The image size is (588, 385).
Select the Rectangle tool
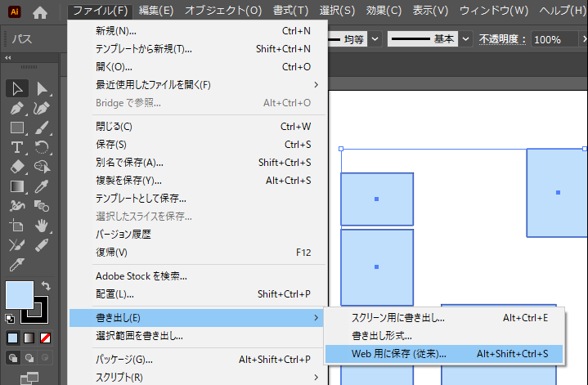(17, 128)
